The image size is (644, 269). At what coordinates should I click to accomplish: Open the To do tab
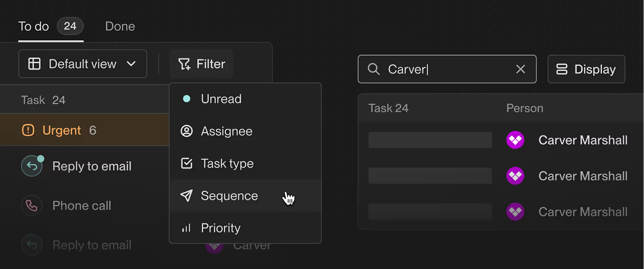pyautogui.click(x=34, y=26)
